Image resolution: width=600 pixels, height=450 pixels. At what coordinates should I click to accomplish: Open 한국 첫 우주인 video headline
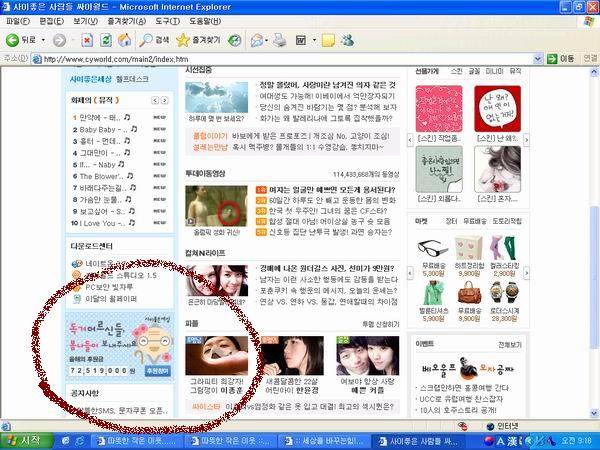(x=328, y=211)
